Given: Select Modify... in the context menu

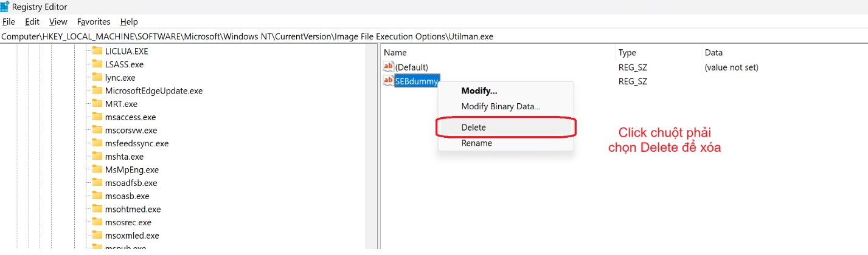Looking at the screenshot, I should (479, 91).
